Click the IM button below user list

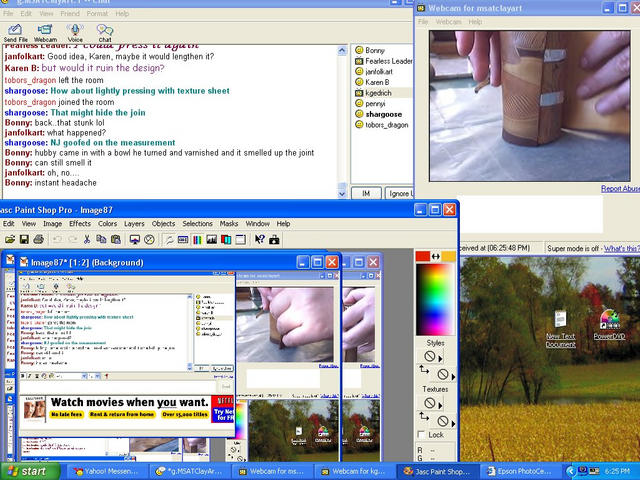366,193
